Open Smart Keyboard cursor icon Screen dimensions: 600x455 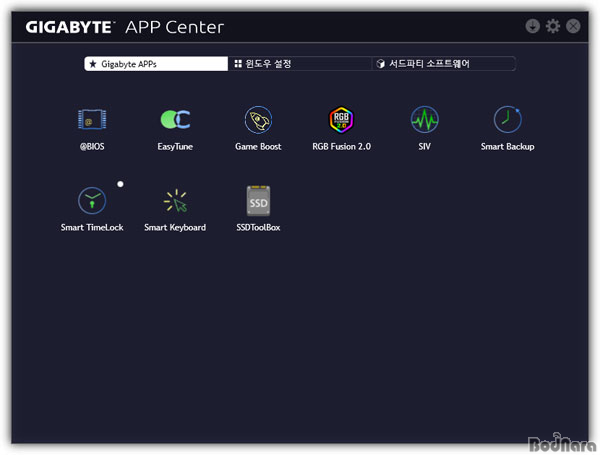[175, 201]
